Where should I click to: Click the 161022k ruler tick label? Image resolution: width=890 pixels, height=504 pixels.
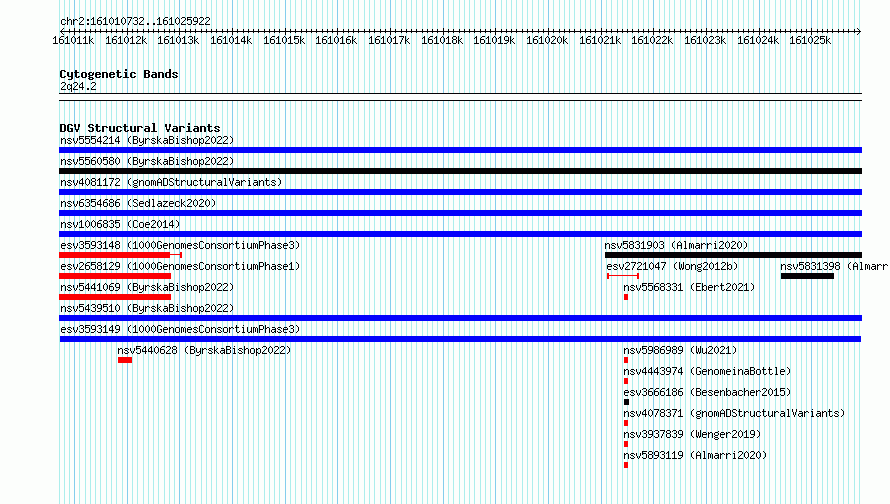point(652,40)
